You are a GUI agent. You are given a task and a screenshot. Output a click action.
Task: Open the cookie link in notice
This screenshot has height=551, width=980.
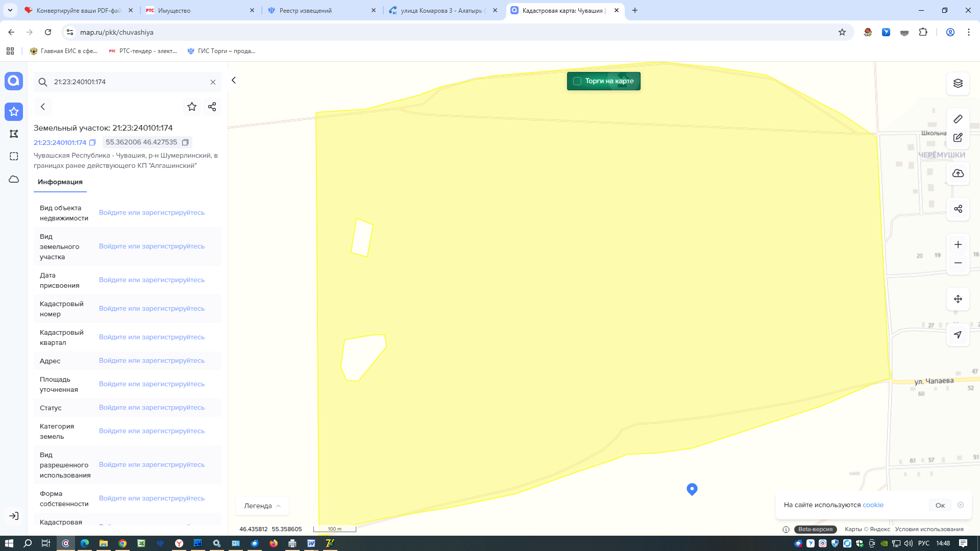coord(873,505)
